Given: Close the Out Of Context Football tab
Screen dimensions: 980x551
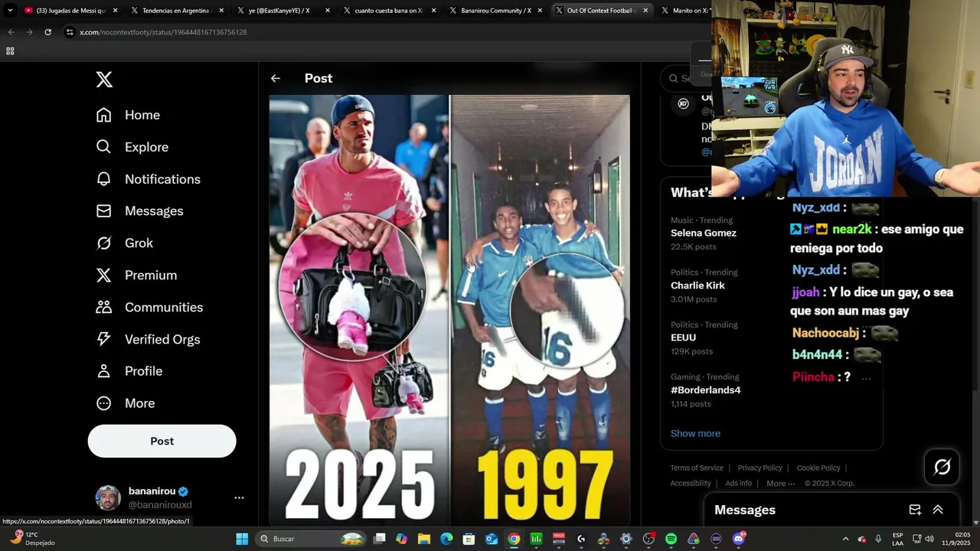Looking at the screenshot, I should 645,11.
